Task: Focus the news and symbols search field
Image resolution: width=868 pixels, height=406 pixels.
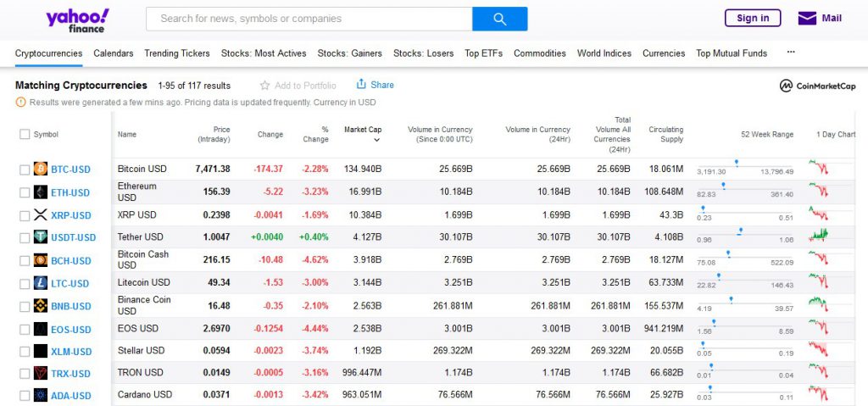Action: coord(309,19)
